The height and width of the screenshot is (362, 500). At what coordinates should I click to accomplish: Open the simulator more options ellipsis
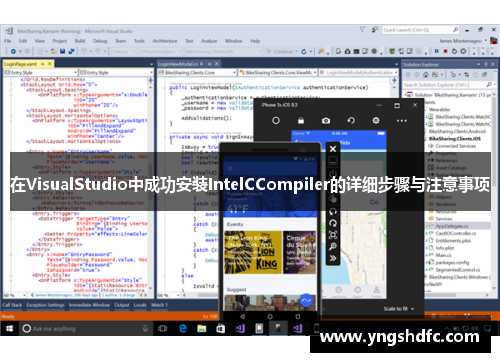pyautogui.click(x=401, y=121)
